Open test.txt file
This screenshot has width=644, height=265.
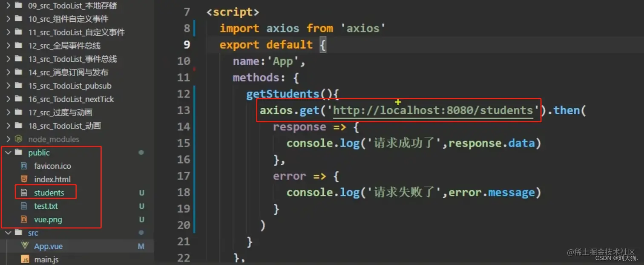tap(46, 206)
